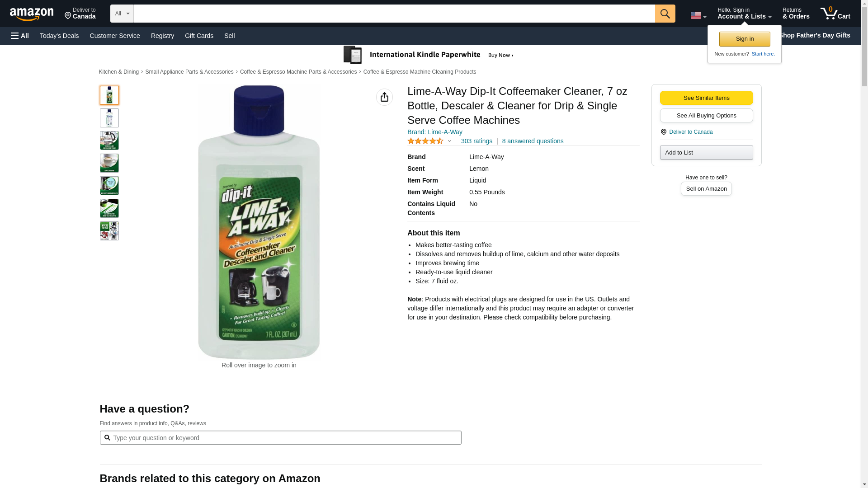Open the All hamburger menu
This screenshot has width=868, height=488.
20,36
